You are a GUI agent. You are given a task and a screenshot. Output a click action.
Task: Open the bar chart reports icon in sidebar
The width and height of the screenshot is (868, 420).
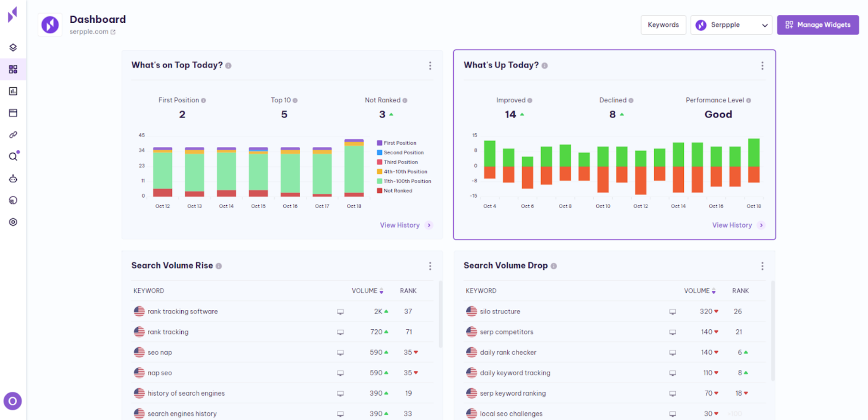(13, 91)
